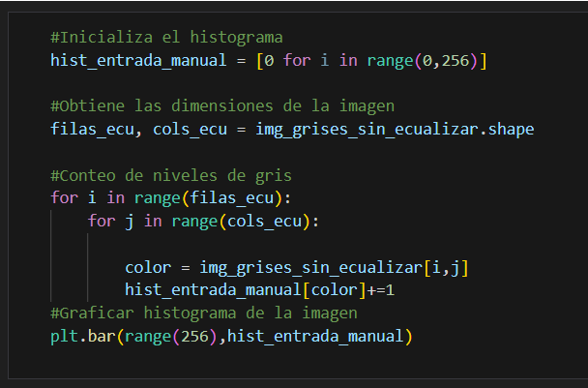588x388 pixels.
Task: Click the '+=1' increment operator
Action: point(380,290)
